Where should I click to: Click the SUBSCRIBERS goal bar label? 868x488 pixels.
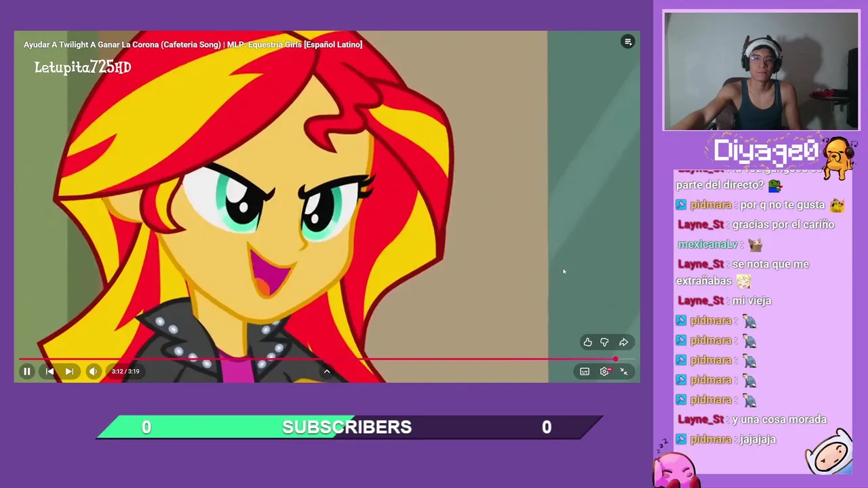click(x=347, y=427)
